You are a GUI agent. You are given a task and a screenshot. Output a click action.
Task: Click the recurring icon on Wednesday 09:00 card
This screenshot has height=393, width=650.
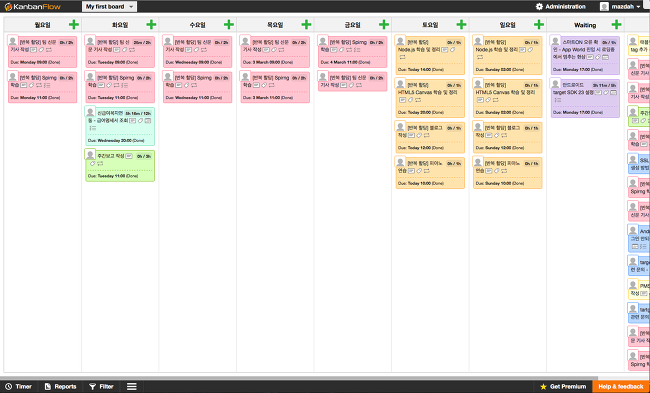(x=204, y=50)
